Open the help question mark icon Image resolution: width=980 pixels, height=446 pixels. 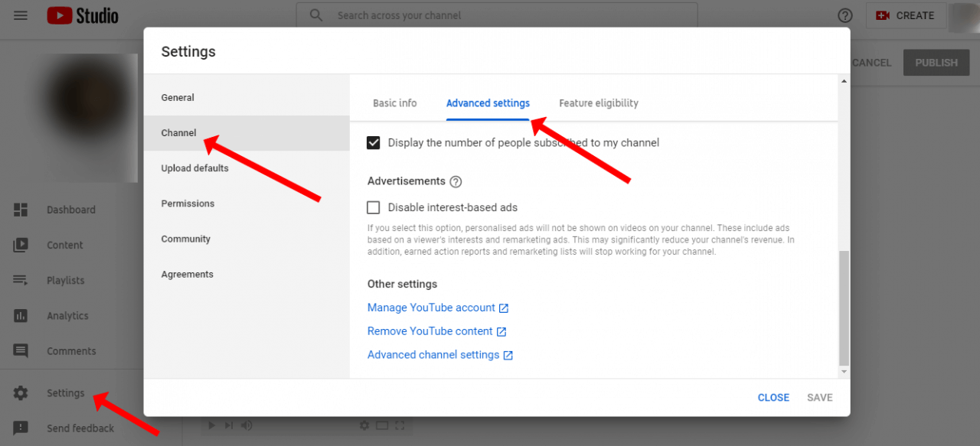coord(845,15)
